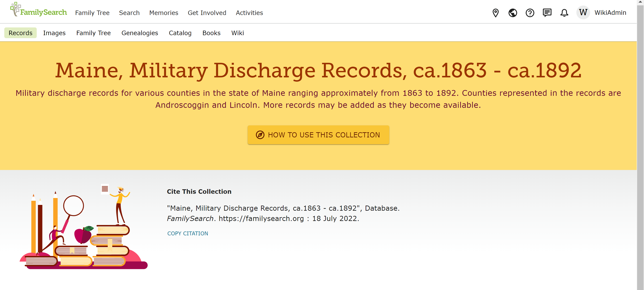
Task: Open the globe language icon
Action: (x=512, y=13)
